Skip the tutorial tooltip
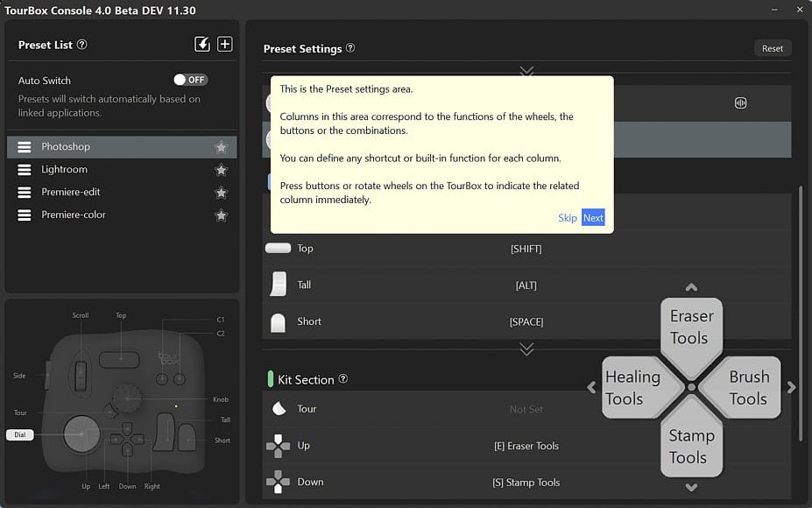Image resolution: width=812 pixels, height=508 pixels. (567, 218)
